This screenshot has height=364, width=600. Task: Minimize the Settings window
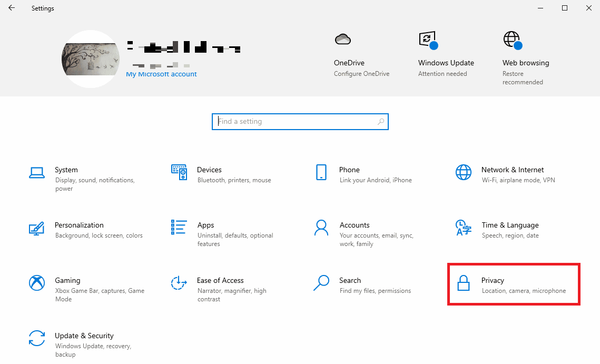[x=540, y=8]
